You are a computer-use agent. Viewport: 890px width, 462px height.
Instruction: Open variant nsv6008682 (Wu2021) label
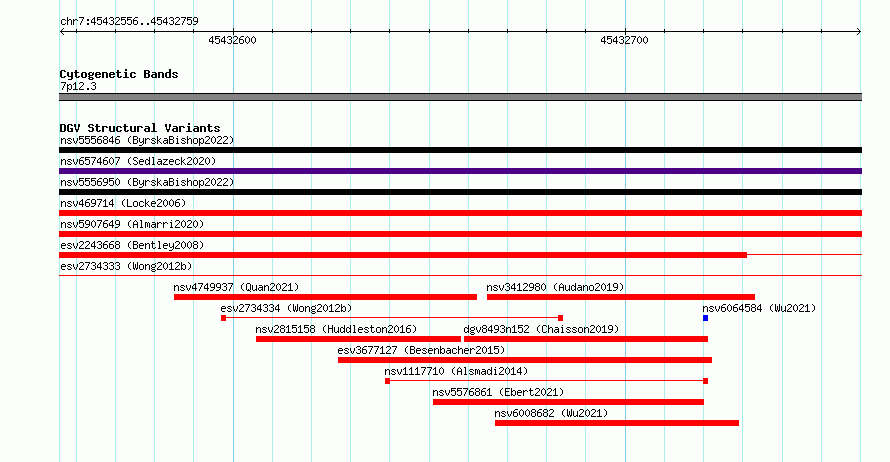tap(551, 413)
